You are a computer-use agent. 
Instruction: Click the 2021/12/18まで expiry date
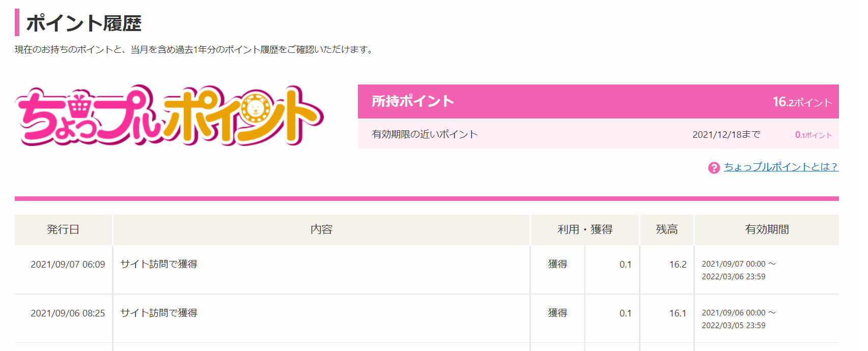pyautogui.click(x=726, y=134)
